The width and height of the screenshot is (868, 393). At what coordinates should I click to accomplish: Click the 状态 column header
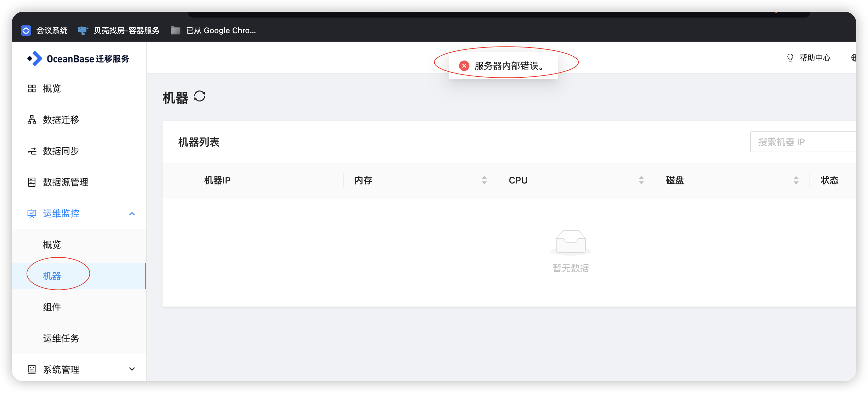(829, 181)
